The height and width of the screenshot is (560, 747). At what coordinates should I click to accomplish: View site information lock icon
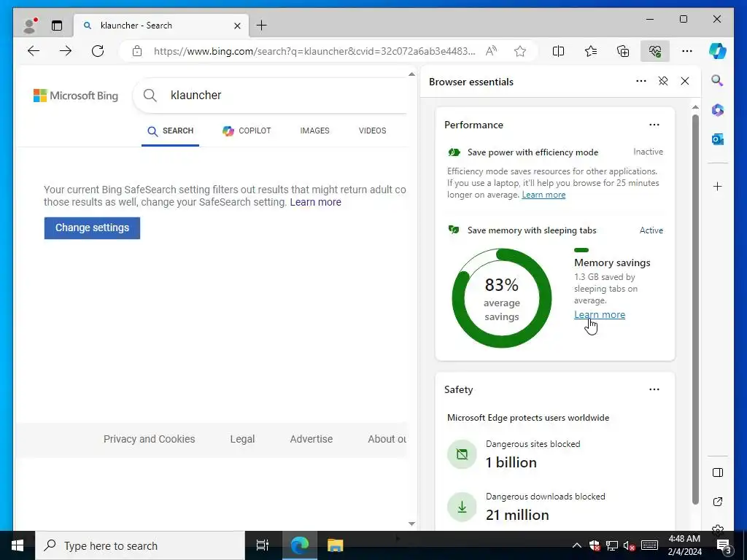(137, 51)
